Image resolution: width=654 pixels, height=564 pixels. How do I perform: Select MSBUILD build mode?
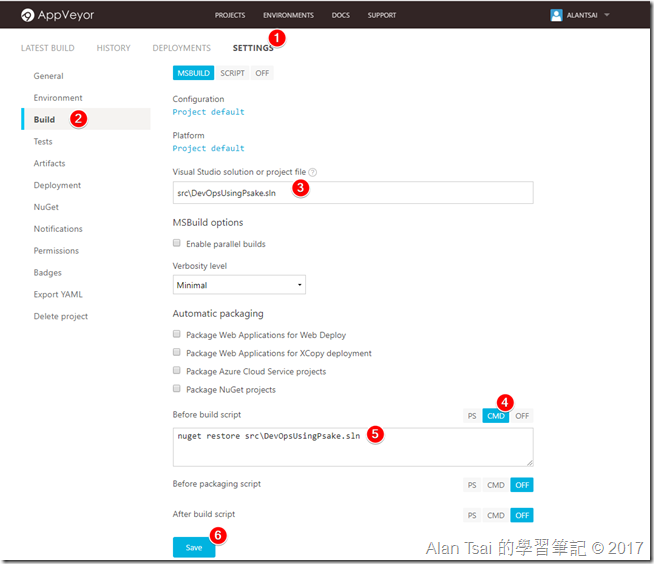(194, 73)
